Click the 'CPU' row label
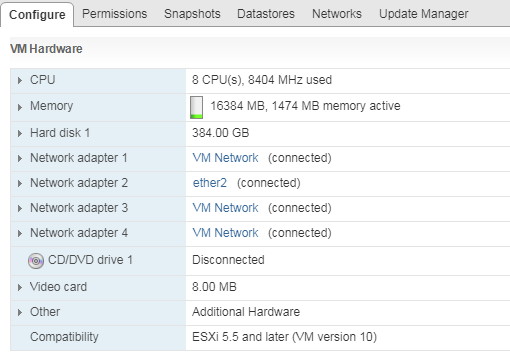Screen dimensions: 510x361 tap(42, 80)
